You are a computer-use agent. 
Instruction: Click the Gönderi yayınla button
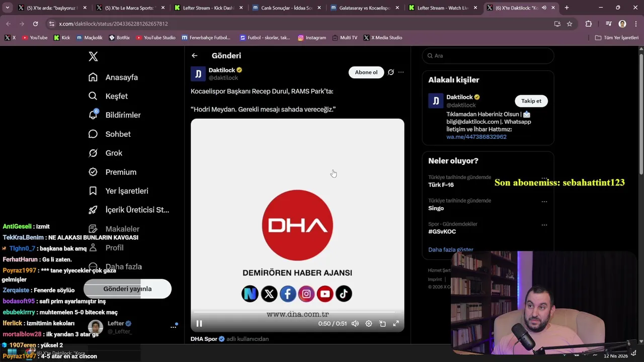(127, 289)
